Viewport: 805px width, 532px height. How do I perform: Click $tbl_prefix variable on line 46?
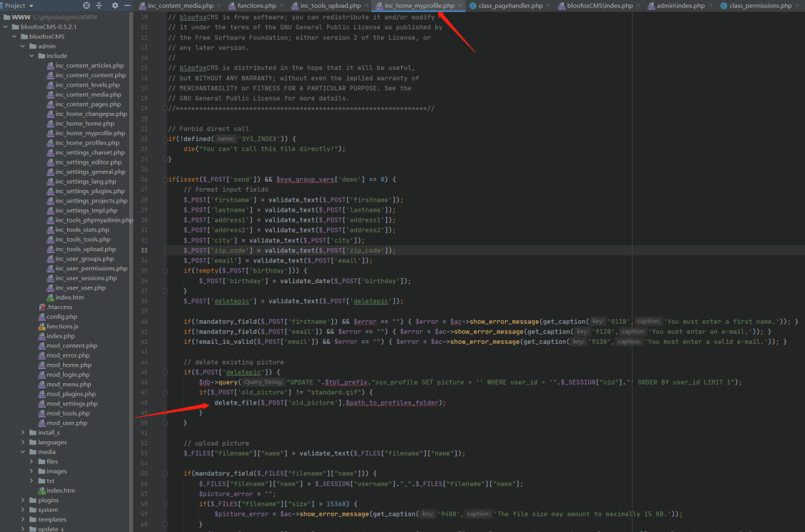coord(346,383)
